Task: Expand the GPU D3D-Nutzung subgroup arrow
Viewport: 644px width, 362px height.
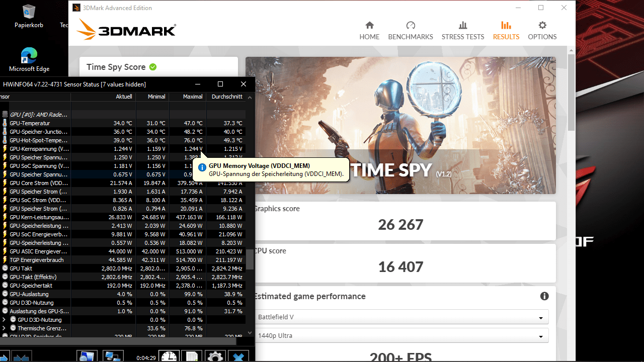Action: 4,320
